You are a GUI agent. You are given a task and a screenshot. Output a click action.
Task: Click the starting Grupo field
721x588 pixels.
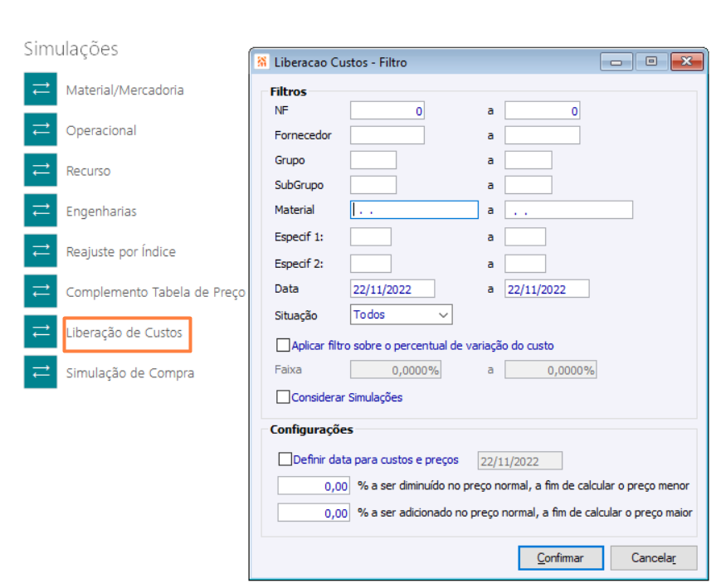[x=373, y=160]
